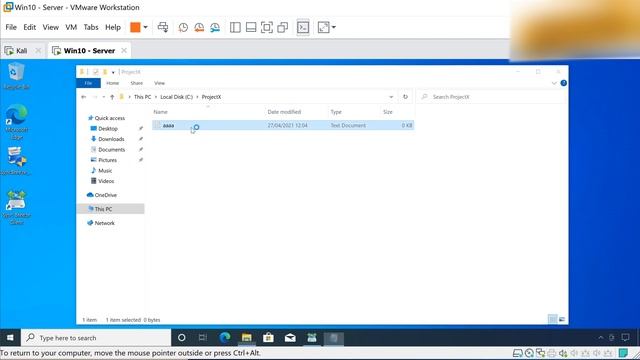The height and width of the screenshot is (360, 640).
Task: Open Videos in navigation pane
Action: click(106, 181)
